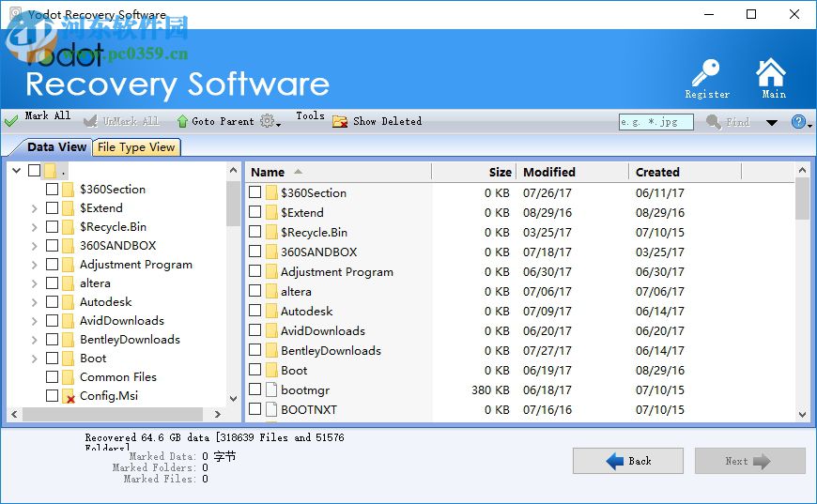Click the altera folder icon in tree

(x=68, y=283)
